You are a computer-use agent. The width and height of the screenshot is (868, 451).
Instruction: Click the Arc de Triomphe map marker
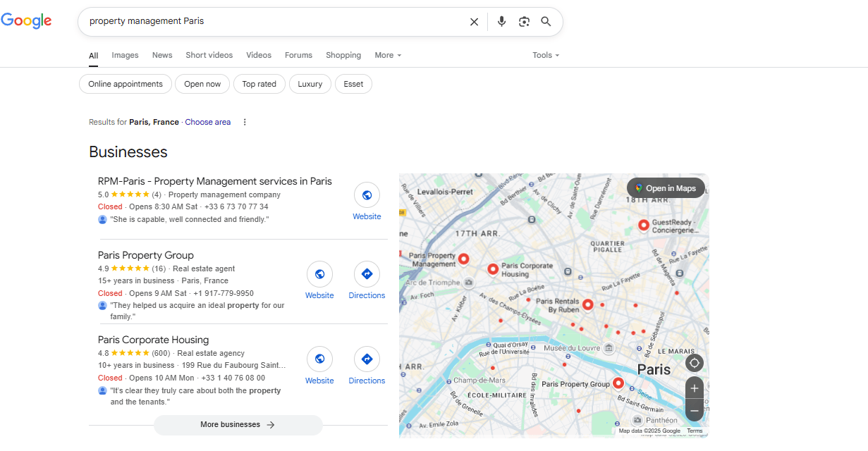coord(468,283)
